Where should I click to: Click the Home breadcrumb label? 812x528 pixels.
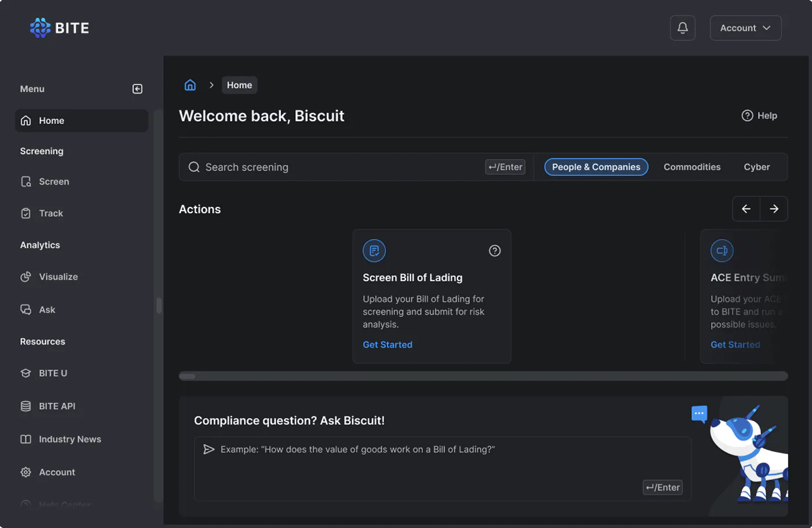point(240,85)
